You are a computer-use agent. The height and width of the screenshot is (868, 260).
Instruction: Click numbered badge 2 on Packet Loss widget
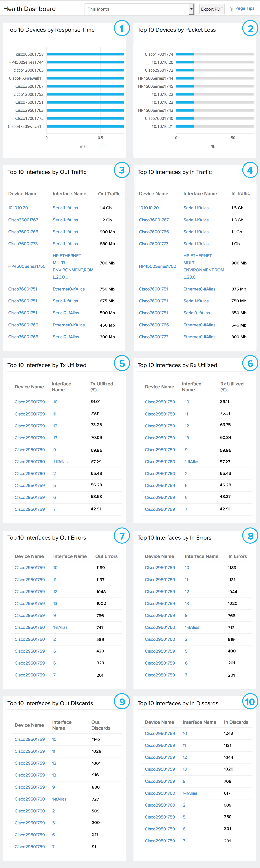(x=250, y=29)
